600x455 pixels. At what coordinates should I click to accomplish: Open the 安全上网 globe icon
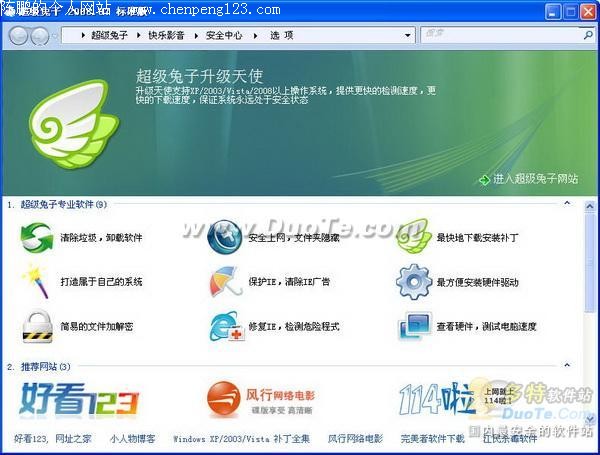pos(224,238)
